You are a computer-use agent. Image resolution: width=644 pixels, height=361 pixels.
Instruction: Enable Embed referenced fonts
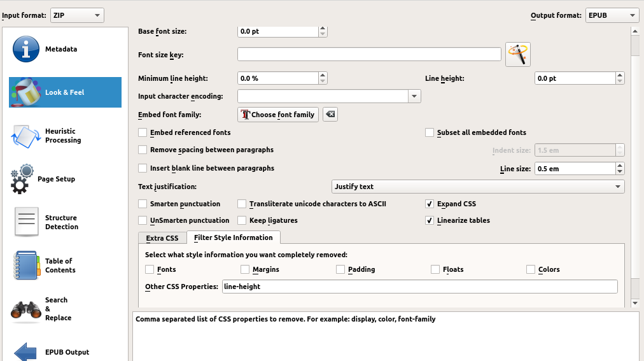(143, 132)
